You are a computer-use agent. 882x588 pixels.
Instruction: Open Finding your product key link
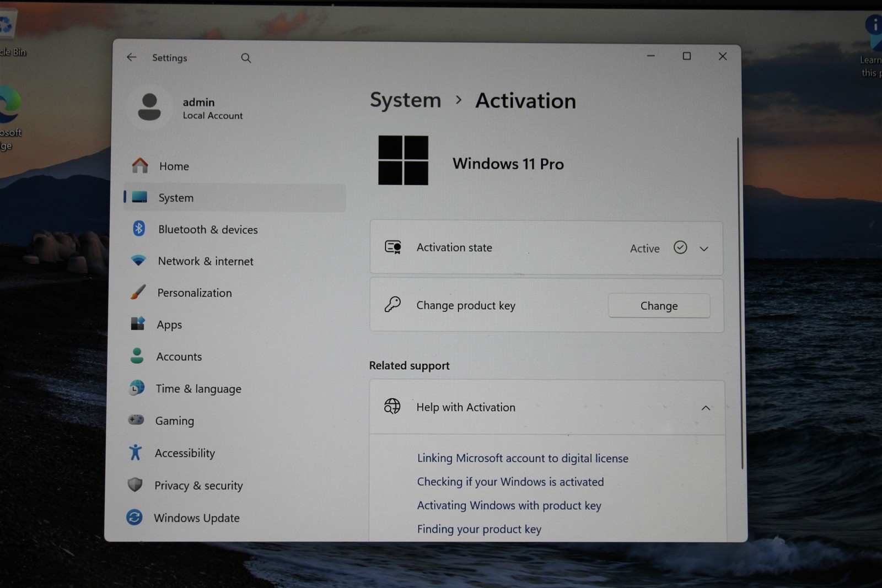[x=479, y=529]
